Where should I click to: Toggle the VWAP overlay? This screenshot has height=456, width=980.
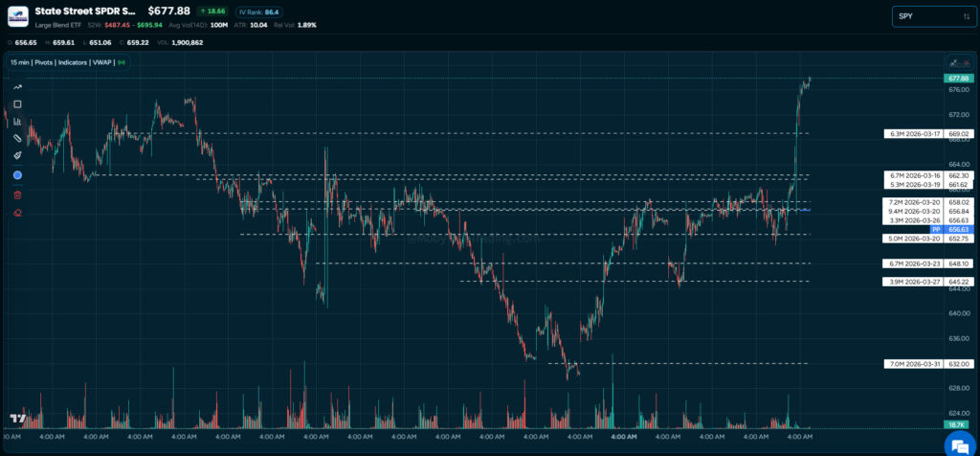coord(102,62)
